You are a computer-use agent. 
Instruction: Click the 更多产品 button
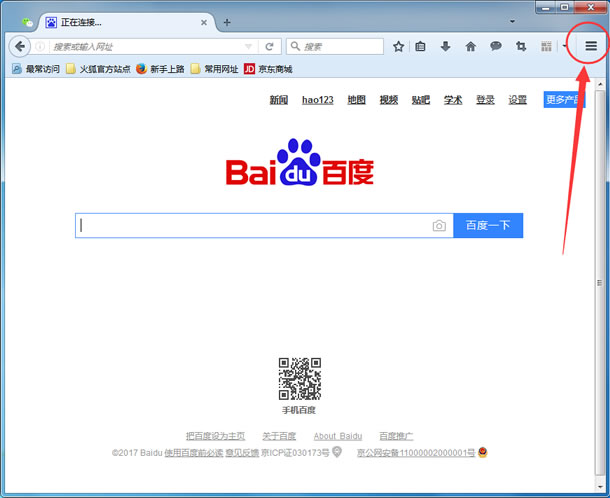pyautogui.click(x=564, y=100)
